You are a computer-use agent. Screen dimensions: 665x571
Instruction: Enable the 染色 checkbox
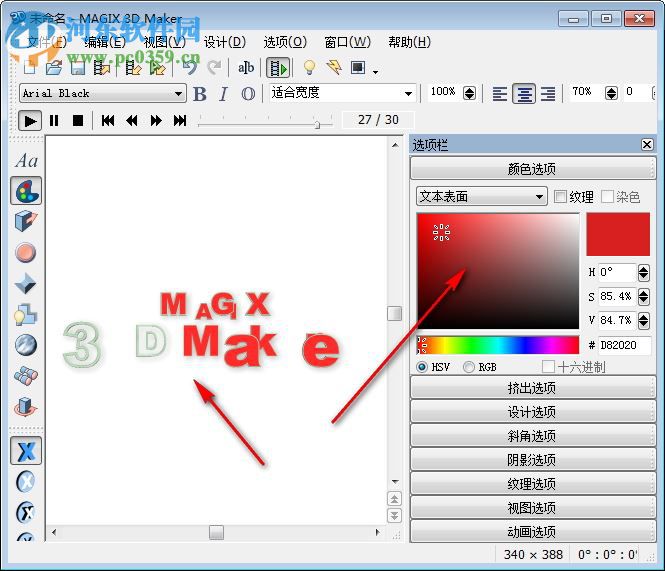click(607, 196)
